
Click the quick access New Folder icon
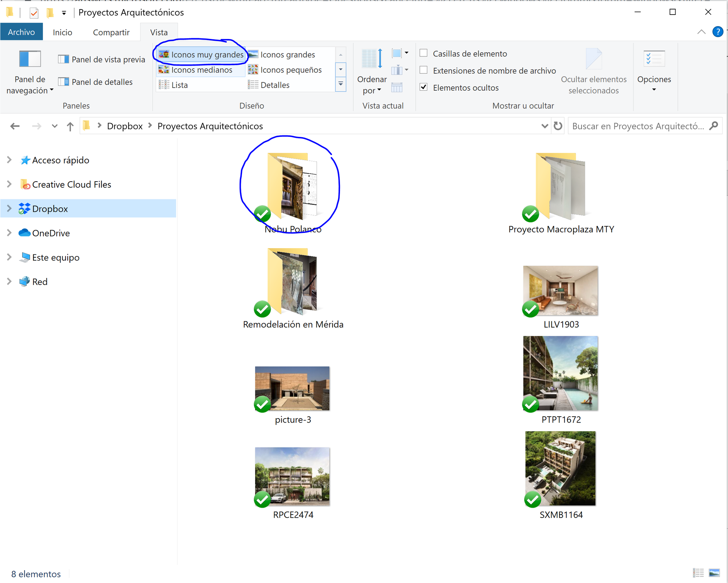(50, 13)
